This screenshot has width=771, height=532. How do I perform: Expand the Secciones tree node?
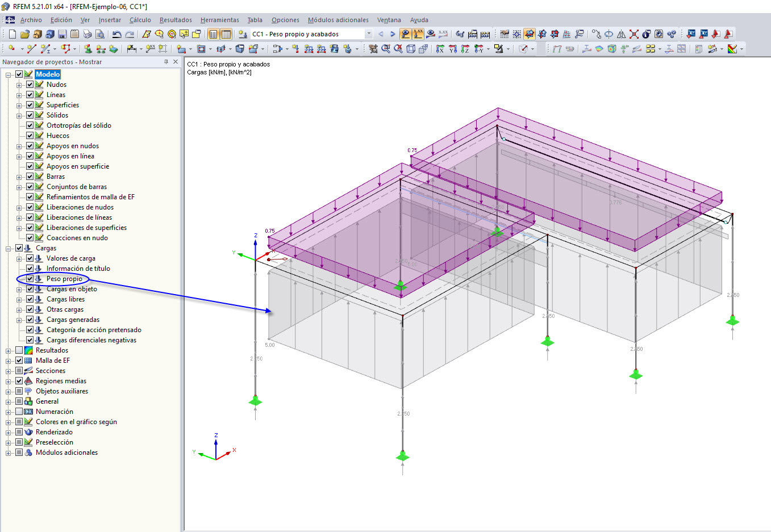9,371
